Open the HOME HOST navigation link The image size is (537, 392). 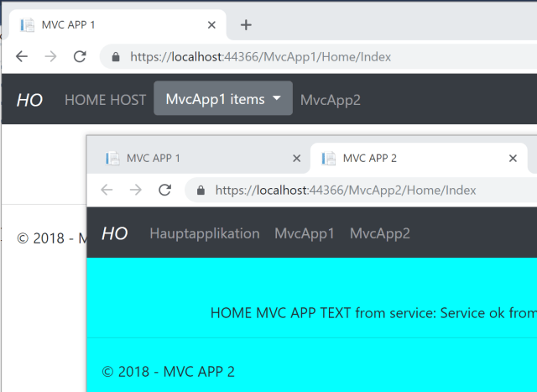[106, 100]
